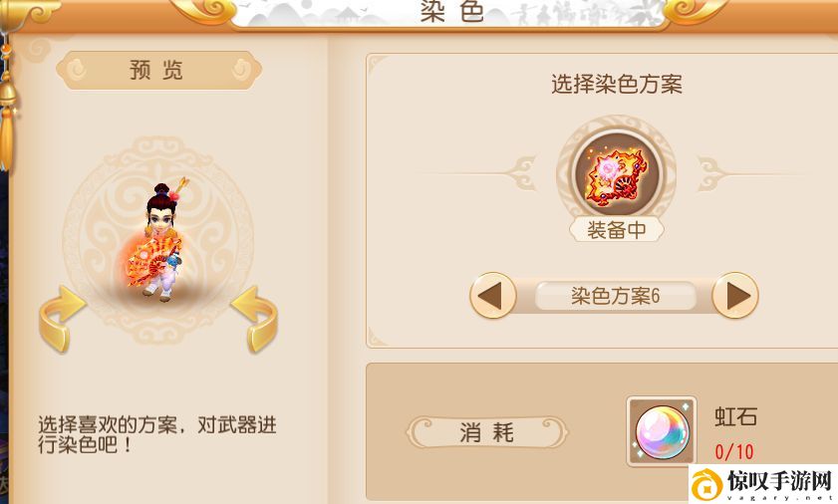Image resolution: width=838 pixels, height=504 pixels.
Task: Rotate character preview with right golden arrow
Action: [254, 319]
